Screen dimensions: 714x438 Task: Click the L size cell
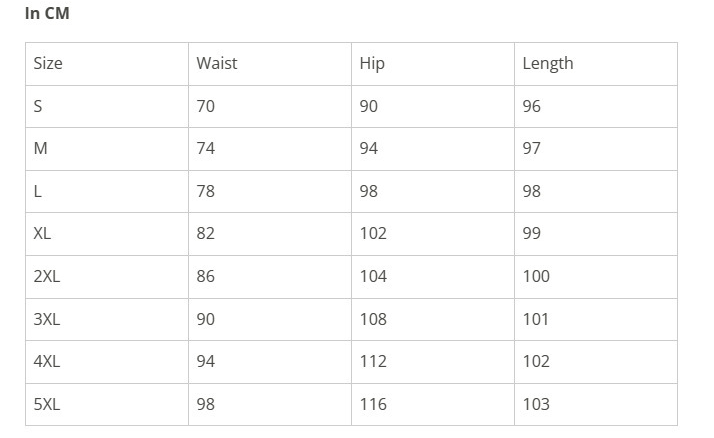(38, 191)
